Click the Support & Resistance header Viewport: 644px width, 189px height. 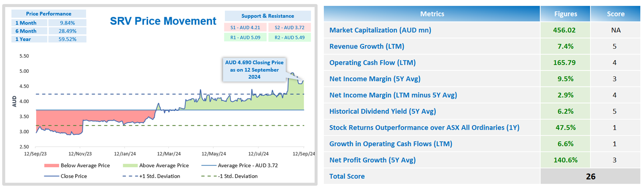tap(267, 16)
